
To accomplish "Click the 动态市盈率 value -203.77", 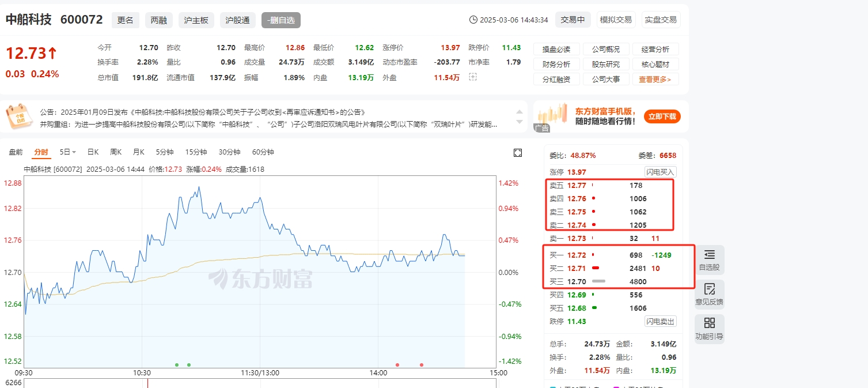I will pyautogui.click(x=447, y=62).
